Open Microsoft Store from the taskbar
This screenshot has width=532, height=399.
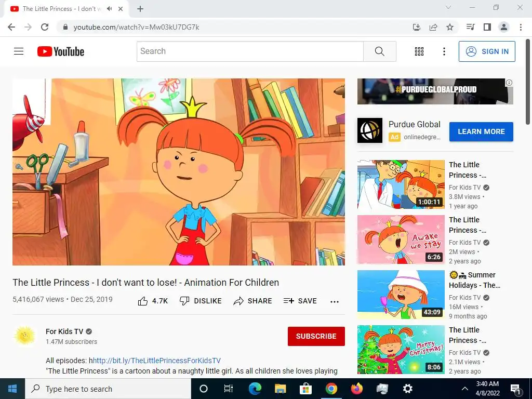305,389
